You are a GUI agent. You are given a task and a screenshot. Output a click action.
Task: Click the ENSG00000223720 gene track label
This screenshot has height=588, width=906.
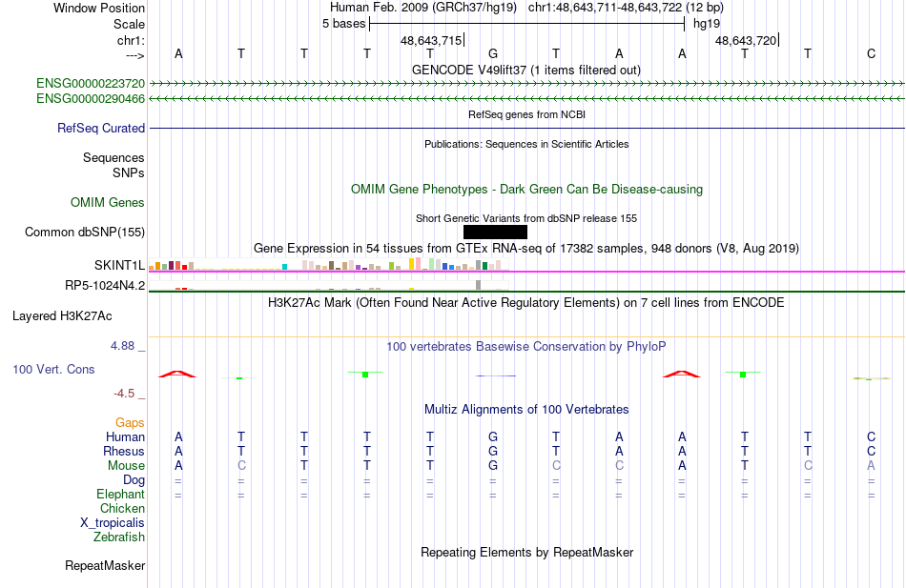click(91, 83)
